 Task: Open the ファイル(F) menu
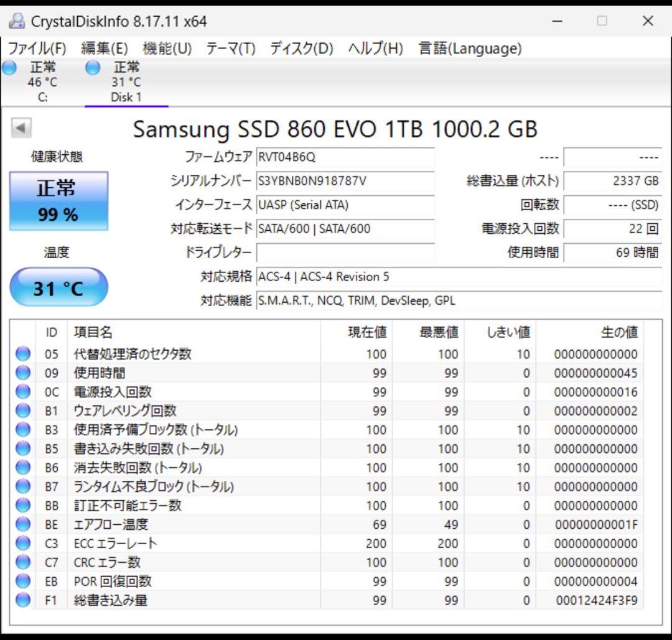tap(37, 48)
